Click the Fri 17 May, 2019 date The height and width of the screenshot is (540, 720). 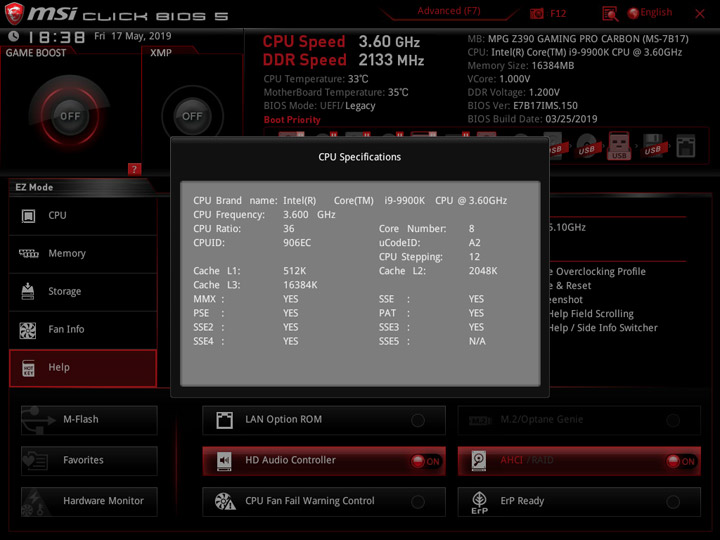click(x=133, y=36)
